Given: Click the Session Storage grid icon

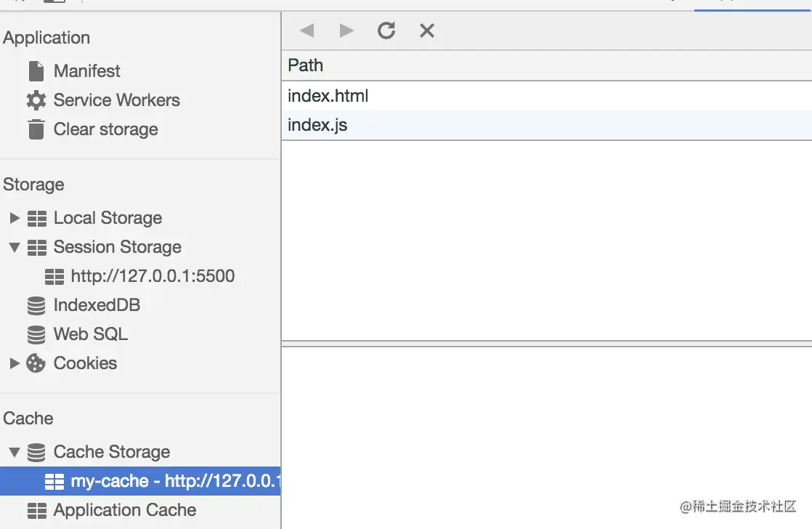Looking at the screenshot, I should pyautogui.click(x=37, y=248).
